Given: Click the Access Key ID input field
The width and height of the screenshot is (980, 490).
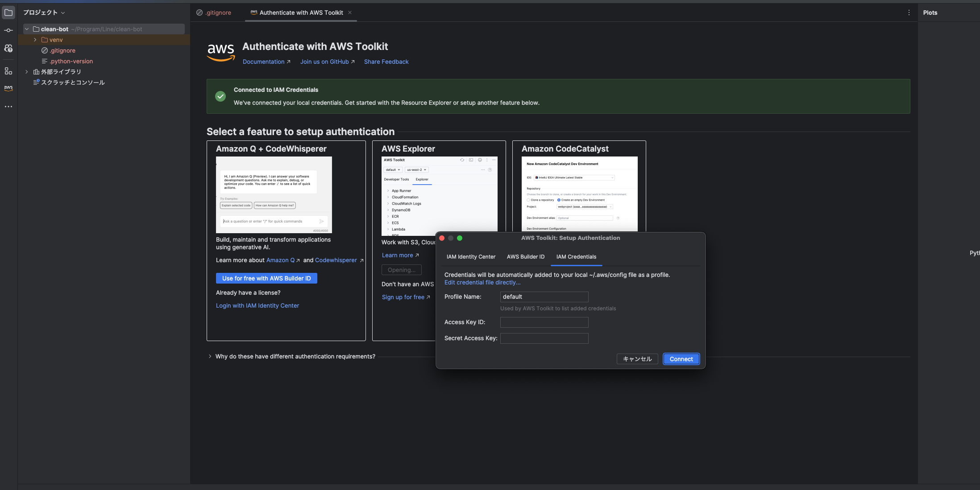Looking at the screenshot, I should click(544, 322).
